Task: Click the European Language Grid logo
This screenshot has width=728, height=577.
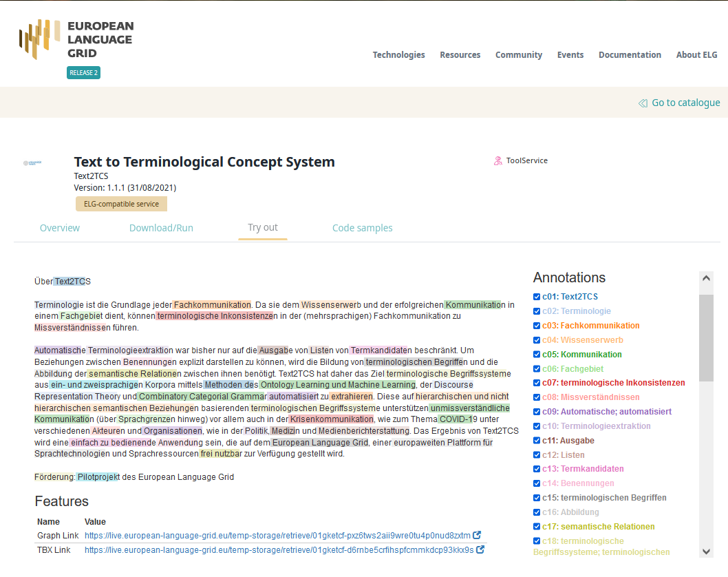Action: (76, 39)
